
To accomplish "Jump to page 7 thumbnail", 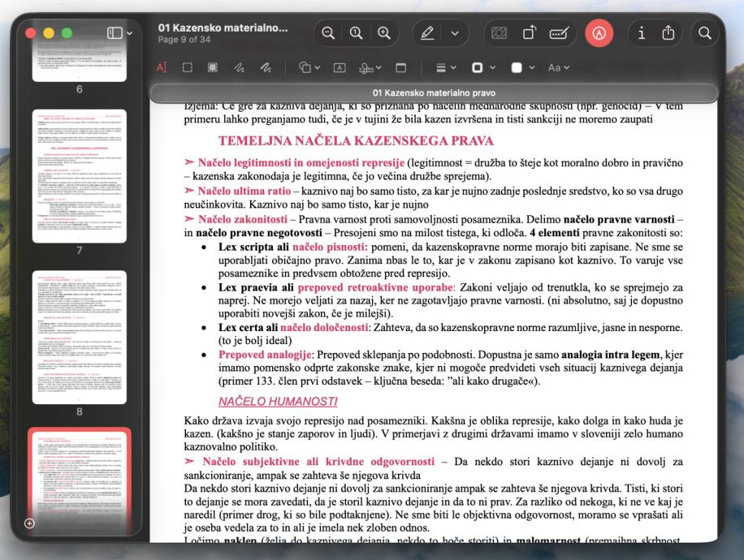I will click(x=80, y=176).
